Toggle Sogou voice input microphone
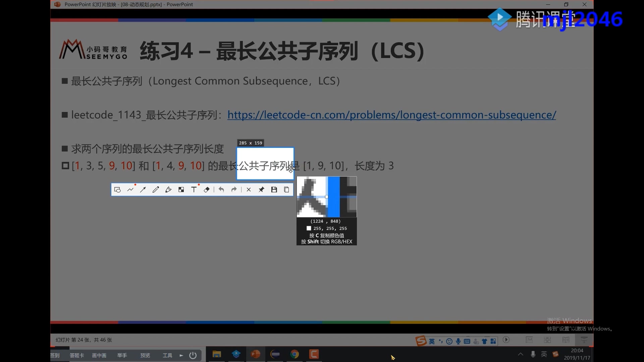This screenshot has height=362, width=644. pos(458,341)
